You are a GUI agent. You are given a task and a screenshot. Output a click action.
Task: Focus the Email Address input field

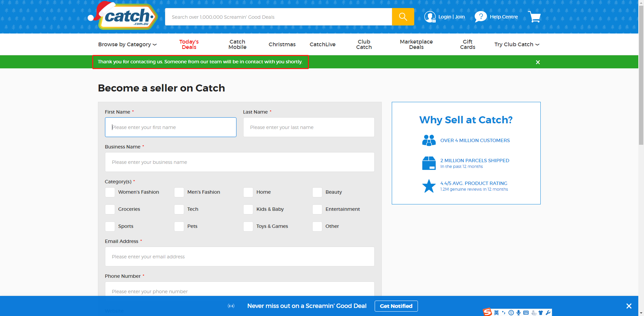[x=239, y=257]
